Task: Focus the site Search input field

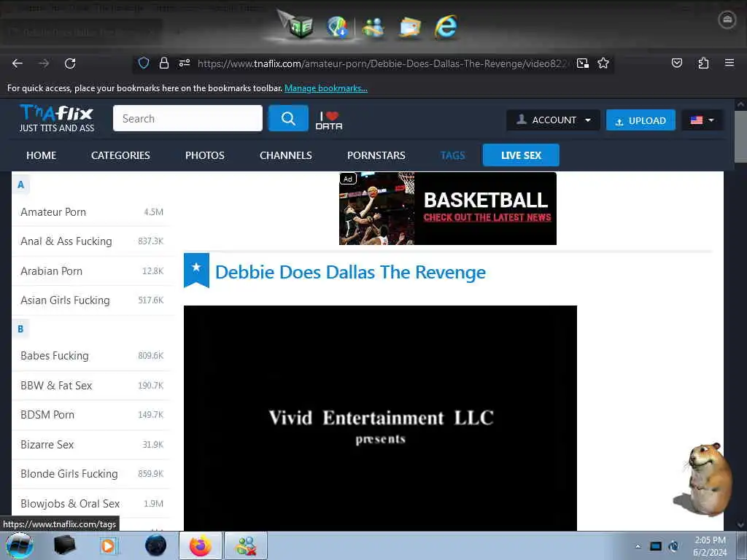Action: pyautogui.click(x=187, y=118)
